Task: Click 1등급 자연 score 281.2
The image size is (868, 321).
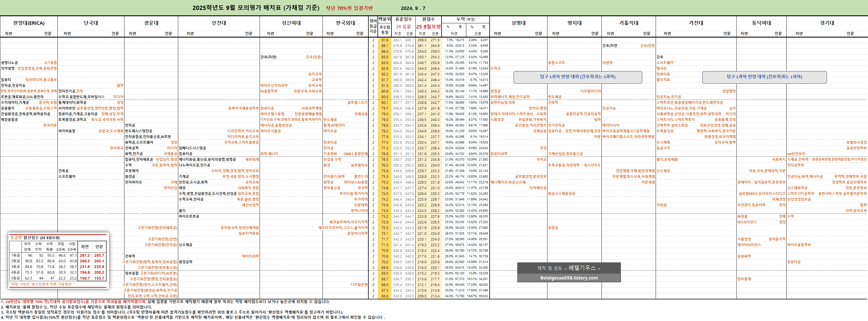Action: tap(85, 255)
